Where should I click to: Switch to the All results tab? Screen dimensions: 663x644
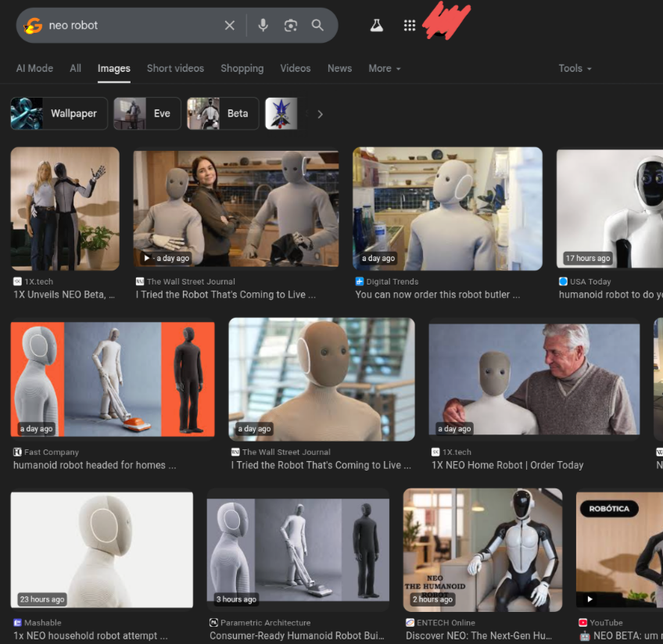pyautogui.click(x=75, y=69)
